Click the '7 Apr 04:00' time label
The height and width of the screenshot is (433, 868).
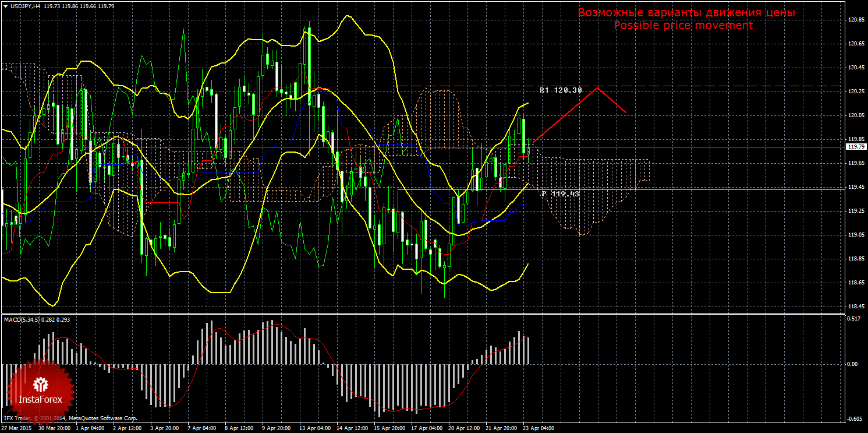(x=203, y=428)
